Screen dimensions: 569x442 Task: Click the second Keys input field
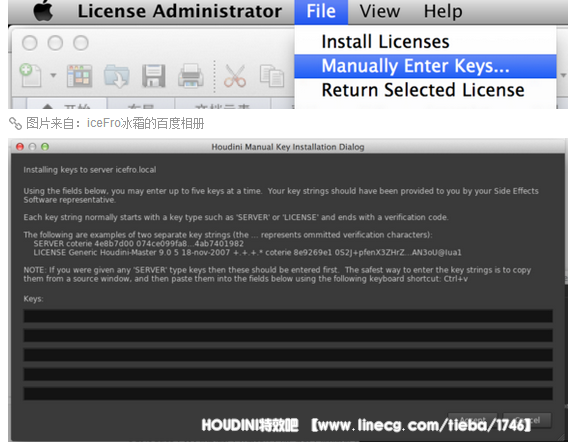pyautogui.click(x=288, y=335)
